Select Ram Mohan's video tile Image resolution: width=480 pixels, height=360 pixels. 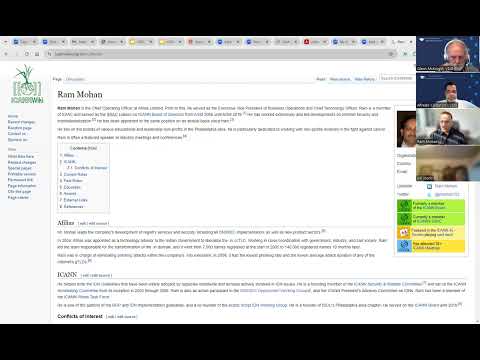(448, 127)
